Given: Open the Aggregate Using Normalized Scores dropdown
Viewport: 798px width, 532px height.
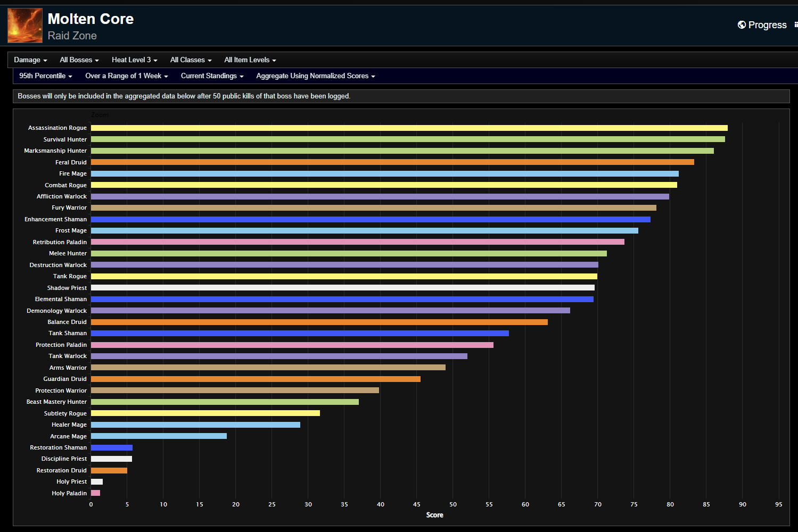Looking at the screenshot, I should (315, 76).
